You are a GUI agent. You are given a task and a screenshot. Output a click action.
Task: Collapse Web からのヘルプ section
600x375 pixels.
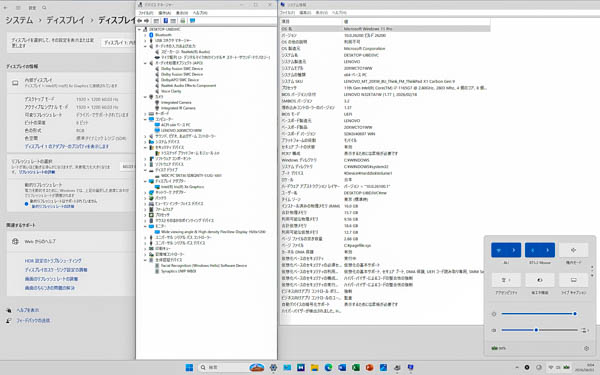click(71, 241)
